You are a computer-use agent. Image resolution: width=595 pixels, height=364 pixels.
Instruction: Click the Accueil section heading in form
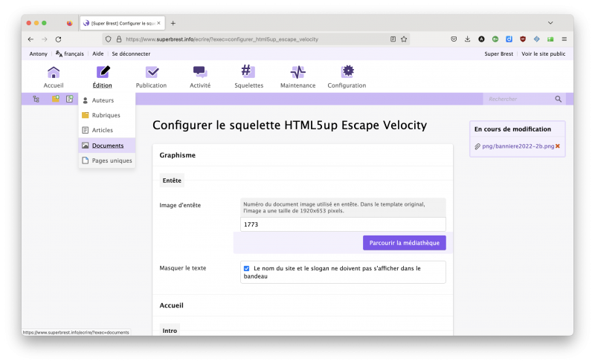tap(171, 305)
